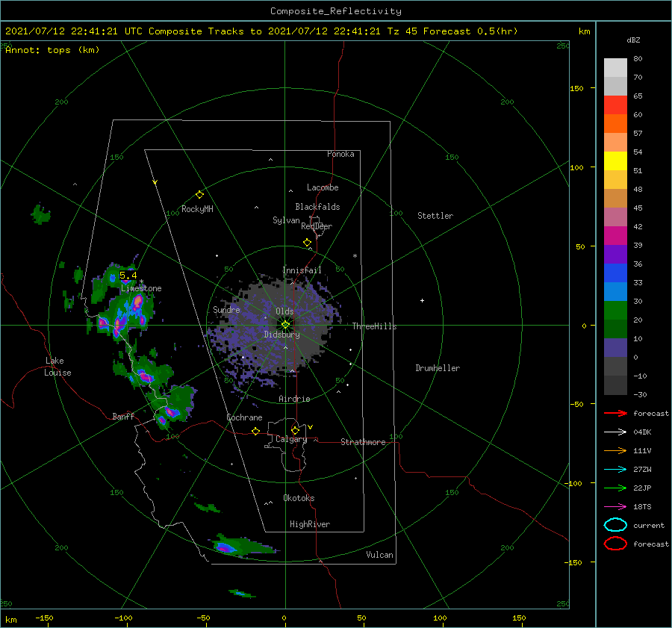Screen dimensions: 672x628
Task: Click yellow diamond marker under Cochrane
Action: point(256,431)
